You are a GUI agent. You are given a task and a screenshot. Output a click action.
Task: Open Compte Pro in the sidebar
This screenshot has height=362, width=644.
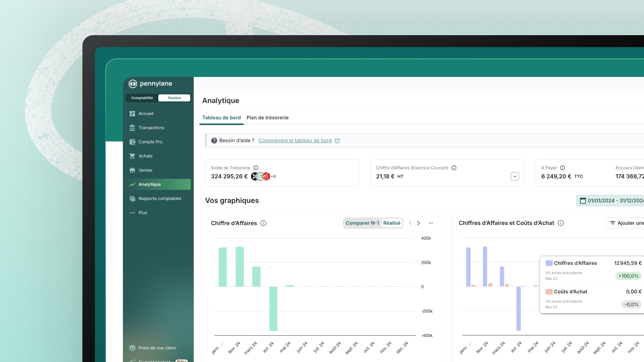tap(158, 142)
